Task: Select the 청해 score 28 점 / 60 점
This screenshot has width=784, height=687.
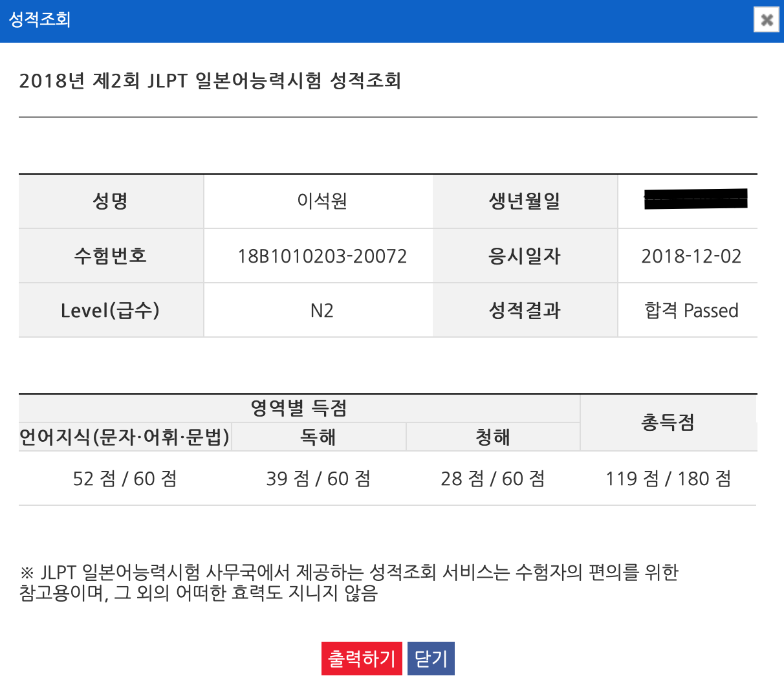Action: point(493,479)
